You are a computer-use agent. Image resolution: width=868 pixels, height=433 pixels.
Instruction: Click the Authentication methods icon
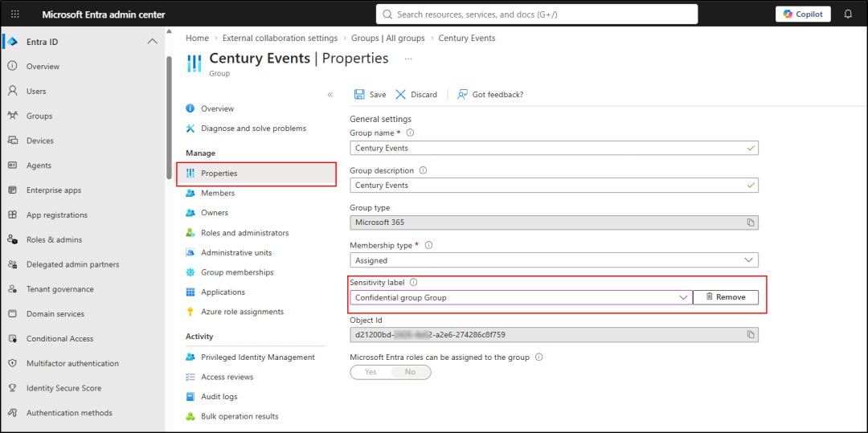tap(12, 413)
